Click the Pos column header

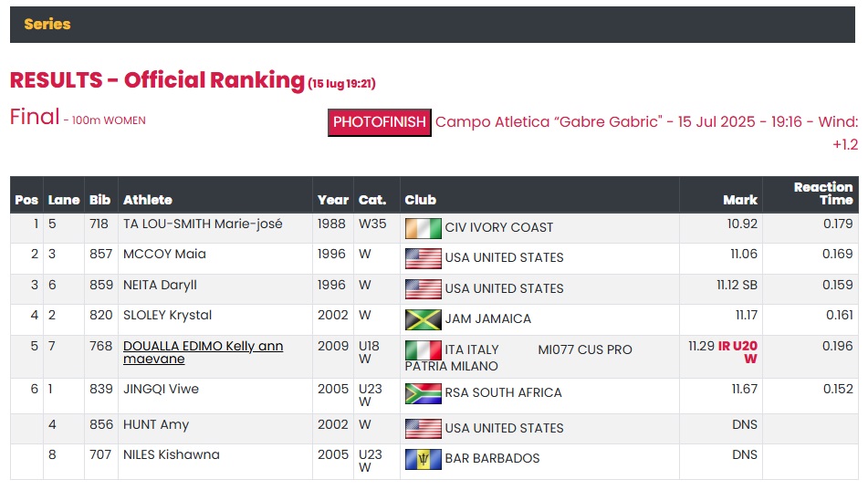[26, 200]
